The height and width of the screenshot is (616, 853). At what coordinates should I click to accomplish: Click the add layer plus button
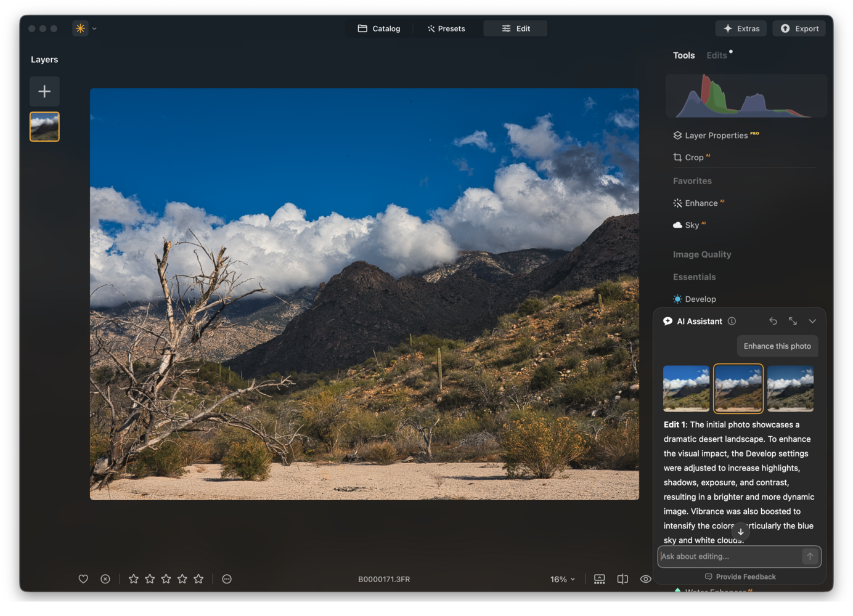pyautogui.click(x=44, y=92)
